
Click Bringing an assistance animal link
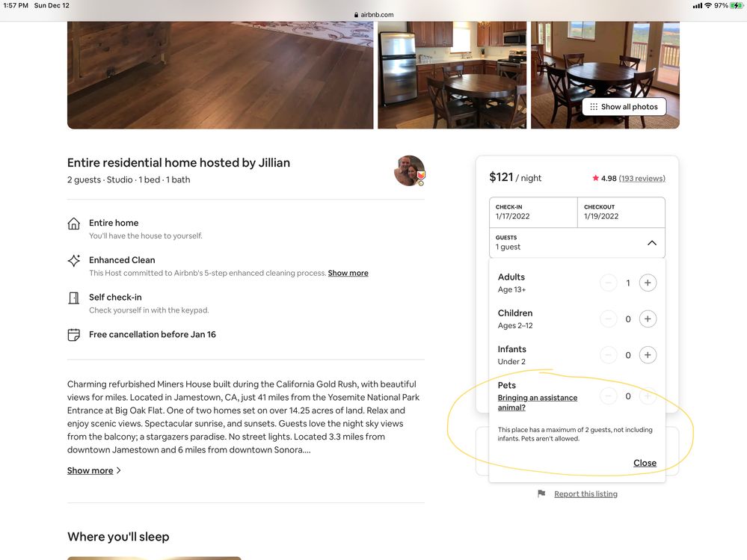(538, 402)
